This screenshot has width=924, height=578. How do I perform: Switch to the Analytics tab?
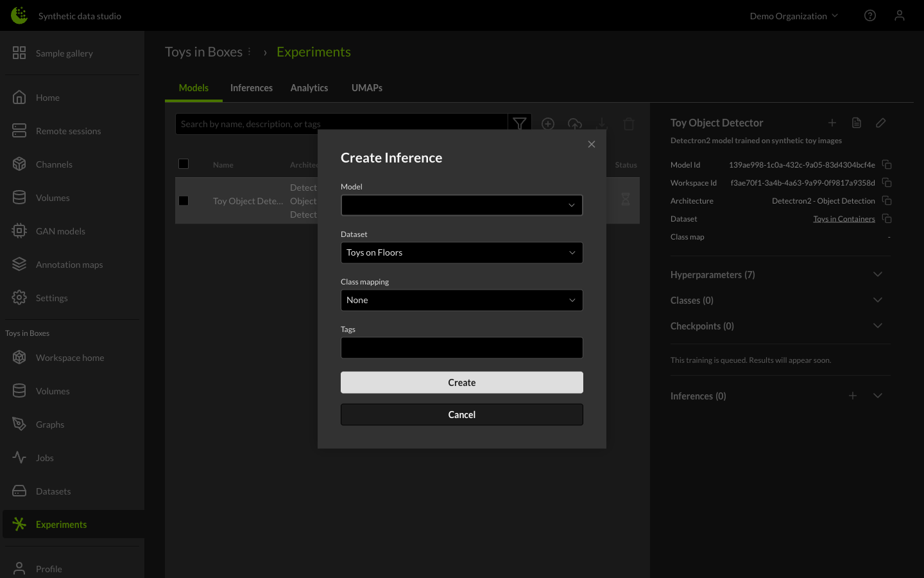tap(309, 87)
